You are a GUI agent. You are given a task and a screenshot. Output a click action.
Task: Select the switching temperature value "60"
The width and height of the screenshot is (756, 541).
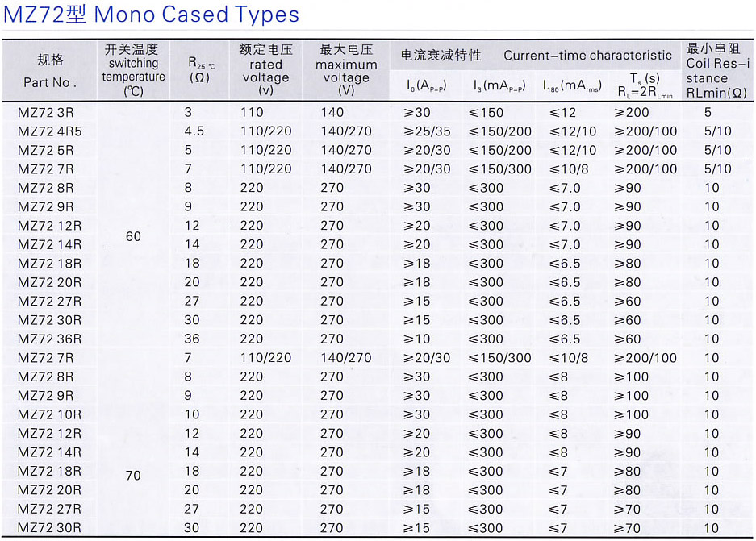click(x=133, y=236)
